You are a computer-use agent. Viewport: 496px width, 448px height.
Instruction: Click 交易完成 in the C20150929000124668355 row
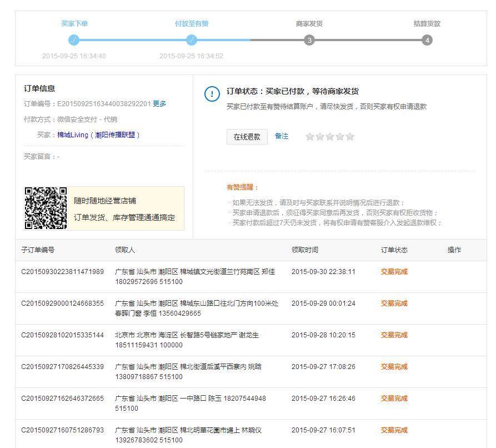click(x=394, y=303)
